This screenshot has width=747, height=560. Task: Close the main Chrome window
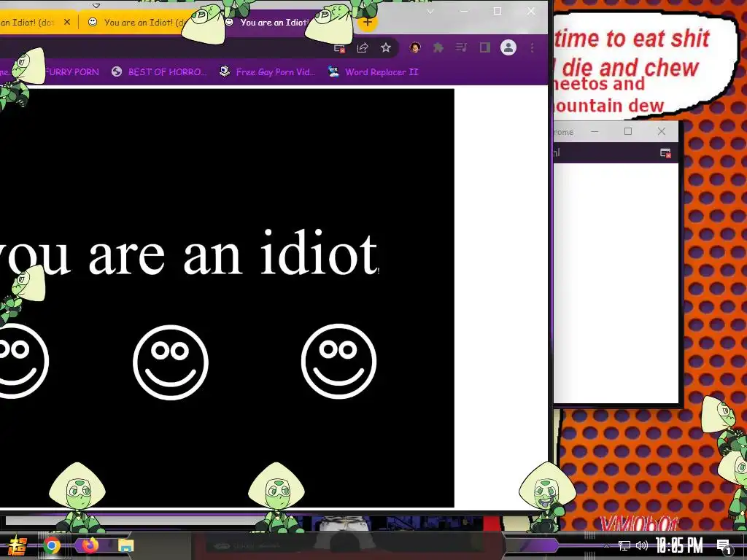(531, 11)
